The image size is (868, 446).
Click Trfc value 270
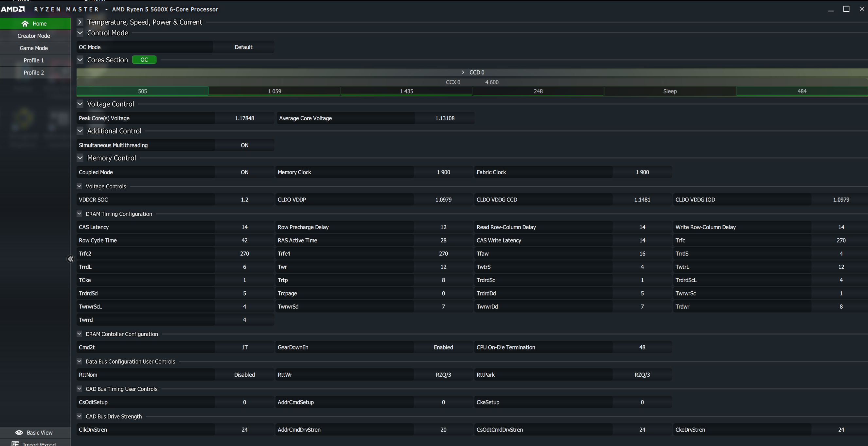tap(841, 241)
